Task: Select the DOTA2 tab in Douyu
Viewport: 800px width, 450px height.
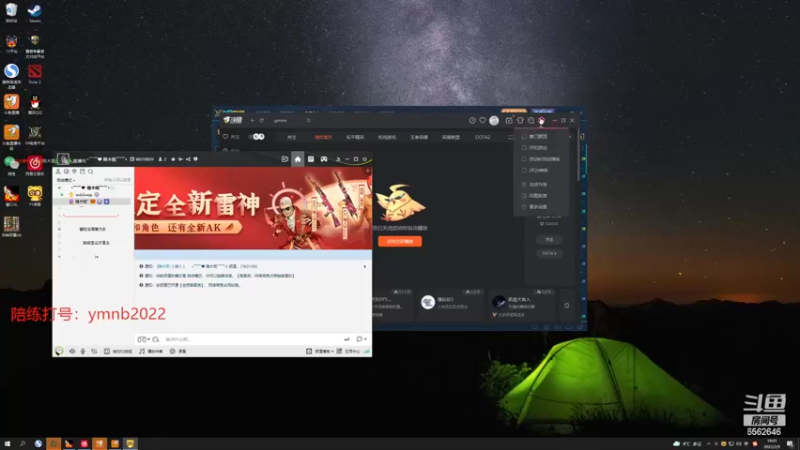Action: pos(483,137)
